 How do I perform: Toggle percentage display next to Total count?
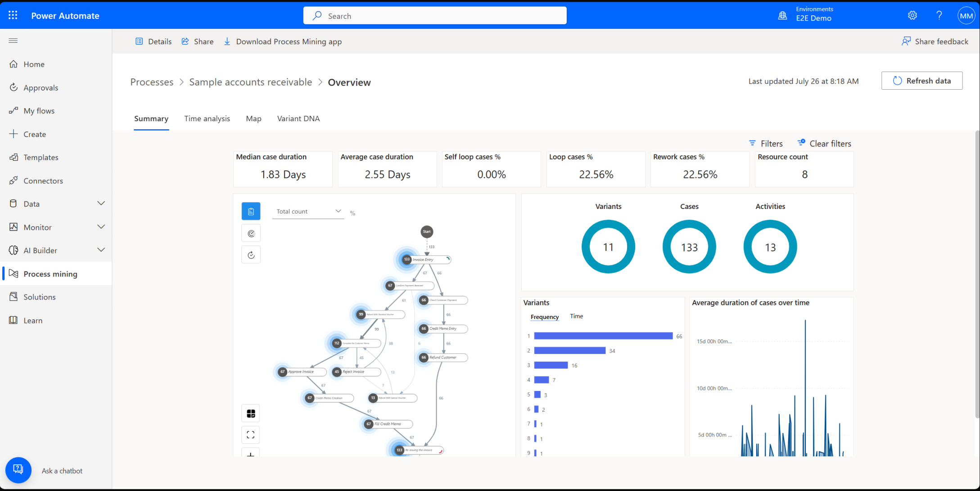[x=352, y=213]
